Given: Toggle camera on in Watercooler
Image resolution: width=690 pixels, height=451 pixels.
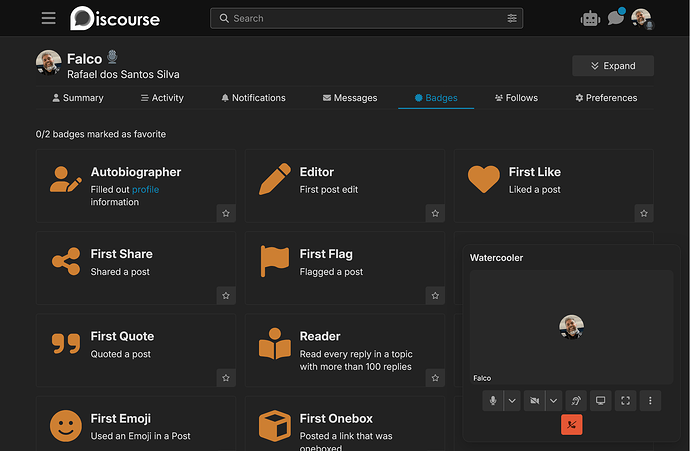Looking at the screenshot, I should coord(534,400).
